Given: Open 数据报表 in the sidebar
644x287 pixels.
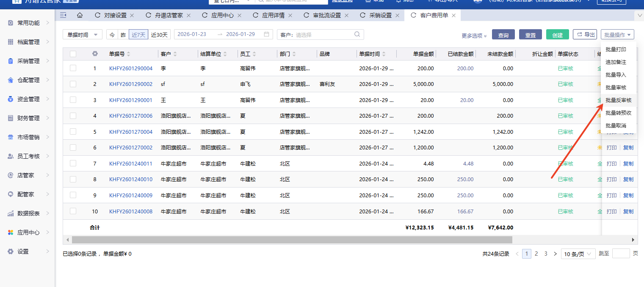Looking at the screenshot, I should (x=28, y=213).
